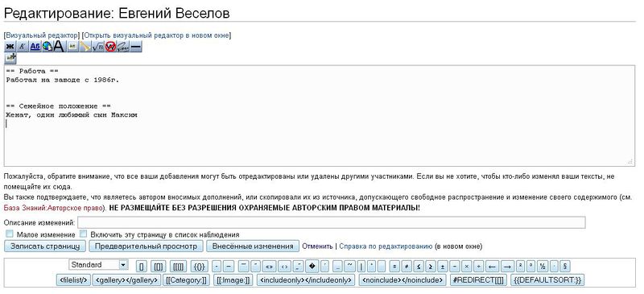Insert the diamond question mark character

(312, 267)
